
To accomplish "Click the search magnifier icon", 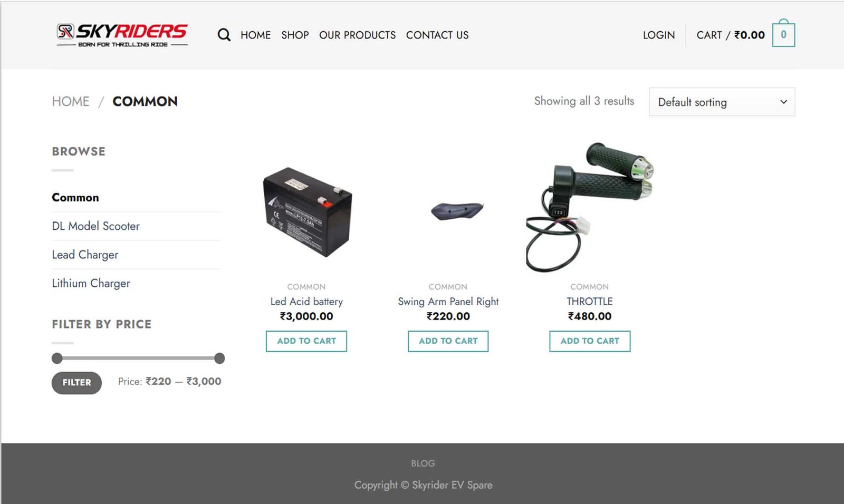I will 224,35.
